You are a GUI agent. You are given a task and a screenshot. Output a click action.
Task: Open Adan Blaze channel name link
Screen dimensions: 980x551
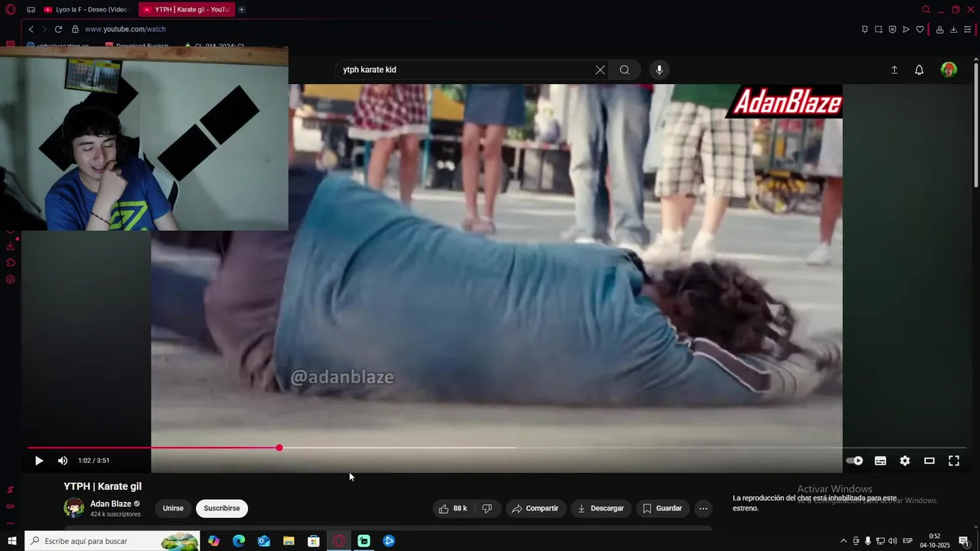111,504
